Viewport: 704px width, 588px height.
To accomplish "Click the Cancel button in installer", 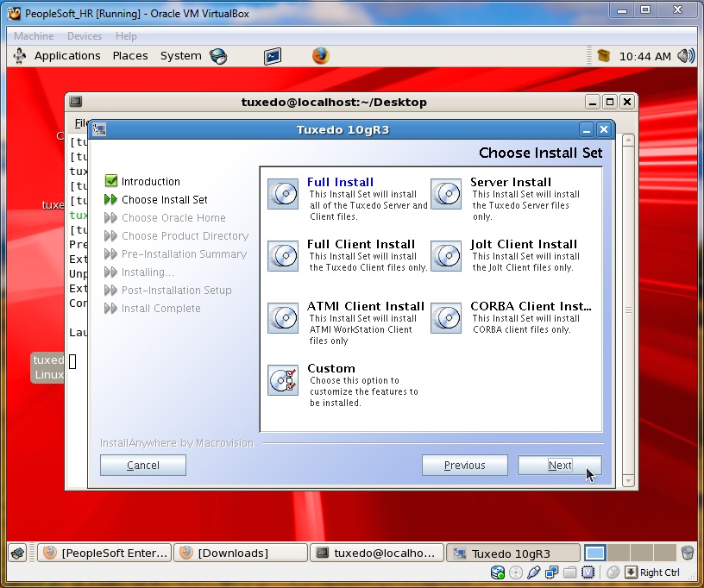I will coord(142,465).
